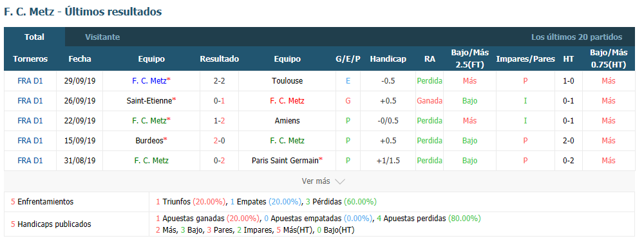Click Burdeos team name

point(149,141)
